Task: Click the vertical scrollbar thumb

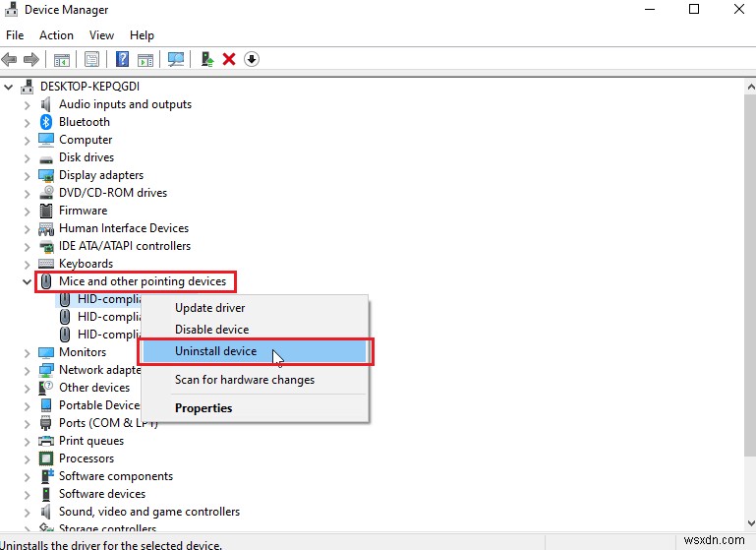Action: pyautogui.click(x=751, y=275)
